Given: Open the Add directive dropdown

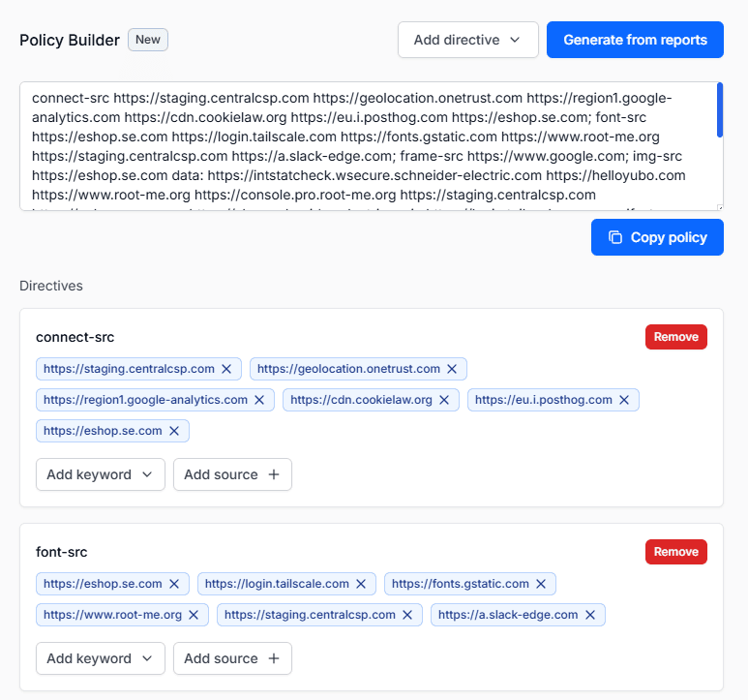Looking at the screenshot, I should coord(468,40).
